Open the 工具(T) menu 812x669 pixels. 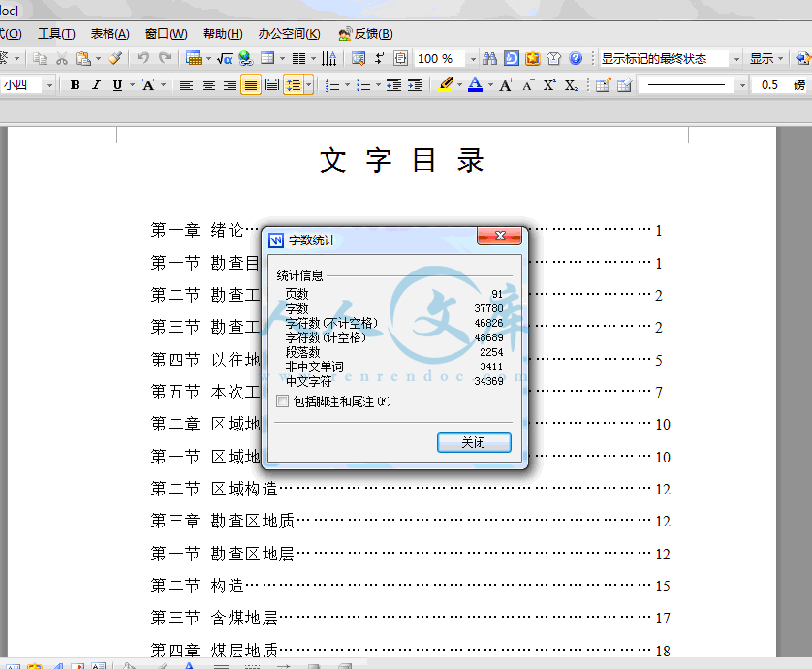(56, 34)
